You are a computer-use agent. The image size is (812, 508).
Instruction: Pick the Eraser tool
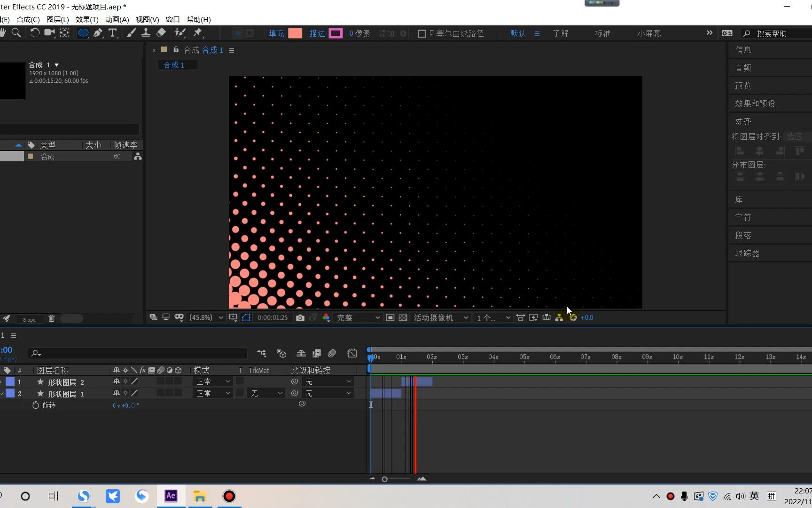(161, 33)
